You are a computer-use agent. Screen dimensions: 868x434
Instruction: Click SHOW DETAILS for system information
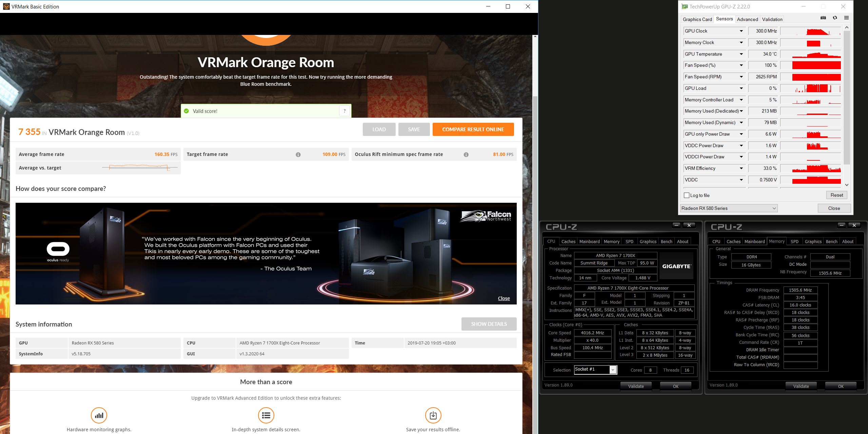(x=489, y=324)
